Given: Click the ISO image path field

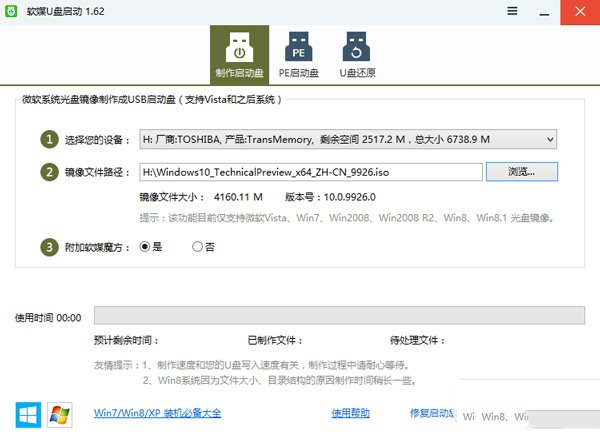Looking at the screenshot, I should (309, 172).
